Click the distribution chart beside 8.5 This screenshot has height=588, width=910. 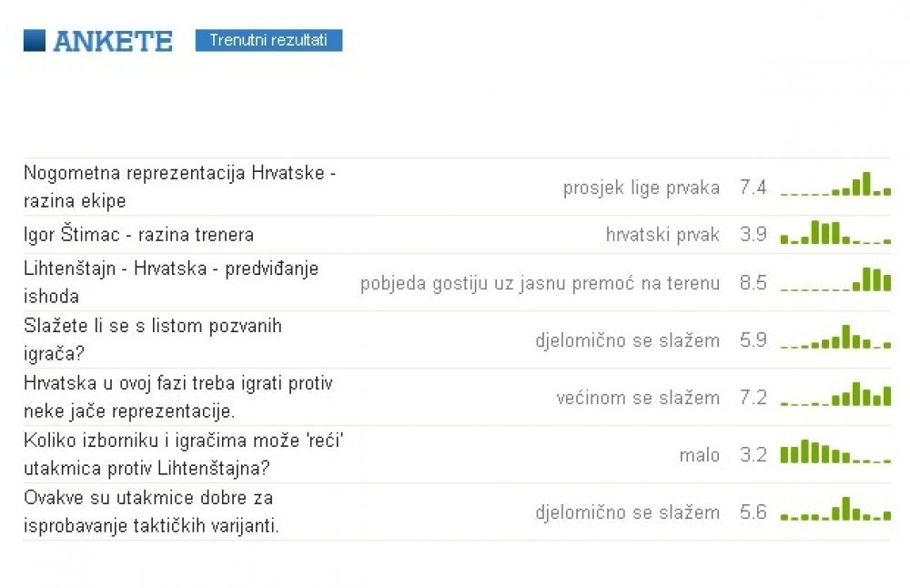coord(835,279)
